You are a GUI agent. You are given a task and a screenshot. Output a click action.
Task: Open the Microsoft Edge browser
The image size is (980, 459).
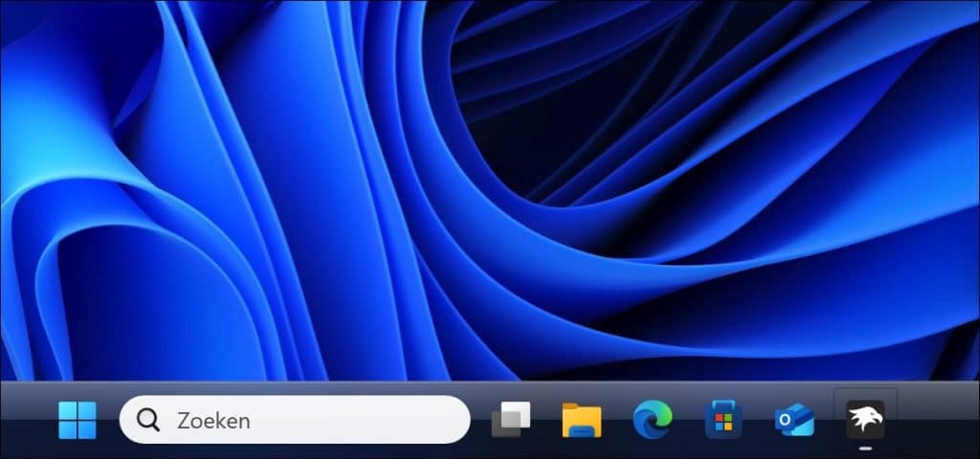point(653,420)
